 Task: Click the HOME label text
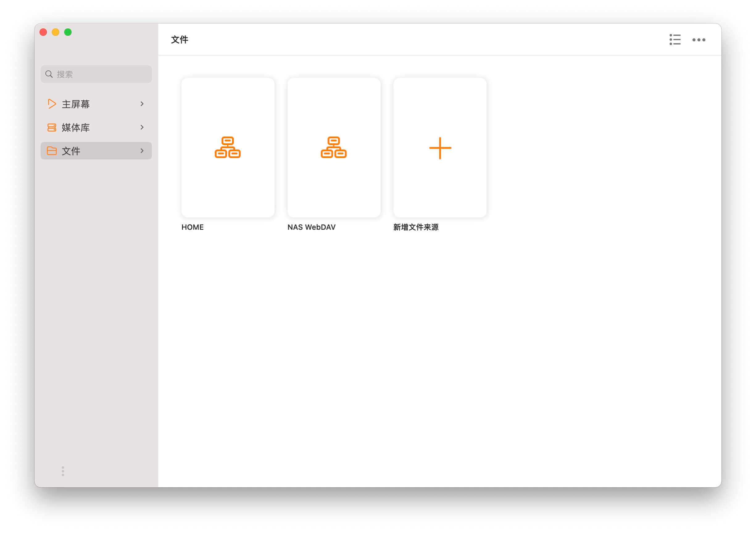[x=192, y=227]
